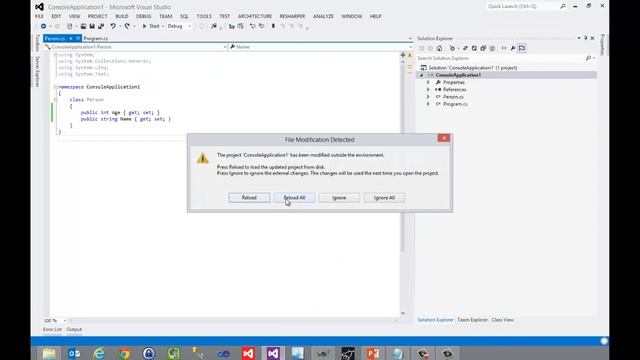The image size is (640, 360).
Task: Select the Solution 'ConsoleApplication1' node
Action: point(473,68)
